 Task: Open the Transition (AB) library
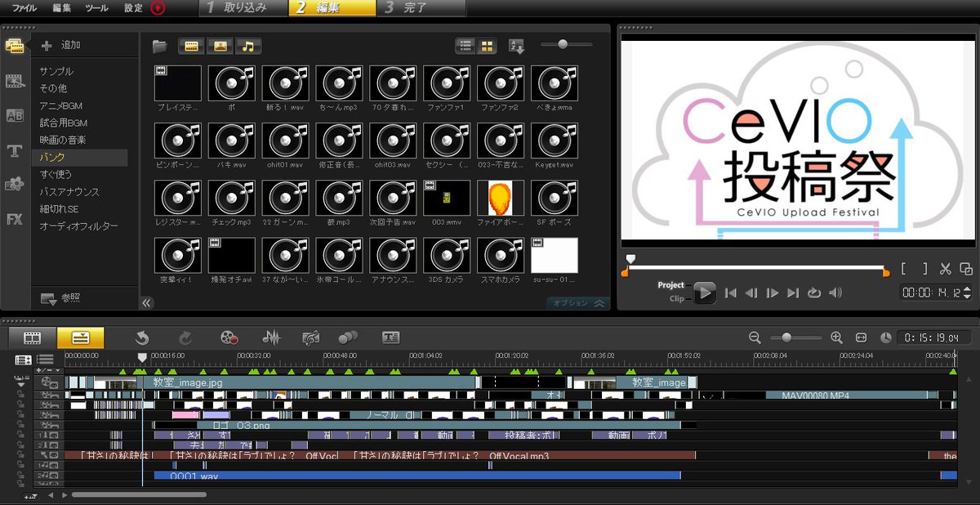14,115
